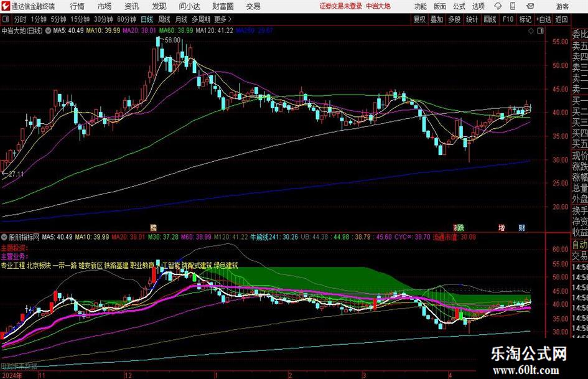Click the 复权 toolbar button
Screen dimensions: 588x379
(419, 19)
